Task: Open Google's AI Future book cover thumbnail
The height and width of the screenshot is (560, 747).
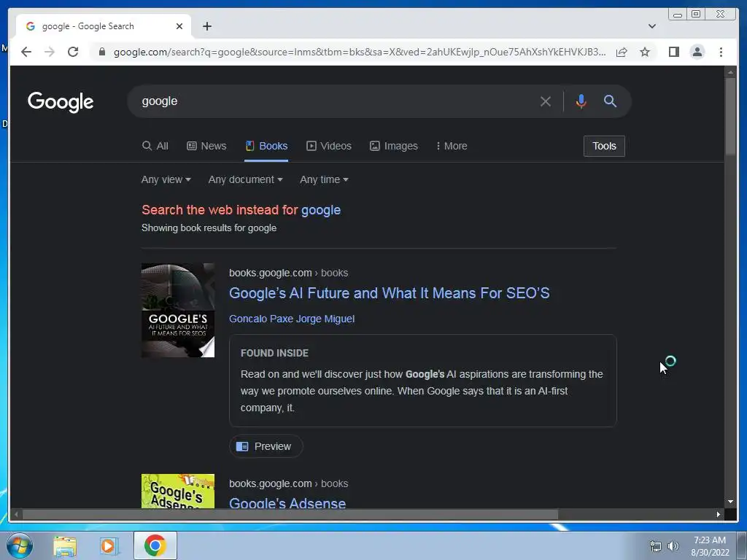Action: [178, 310]
